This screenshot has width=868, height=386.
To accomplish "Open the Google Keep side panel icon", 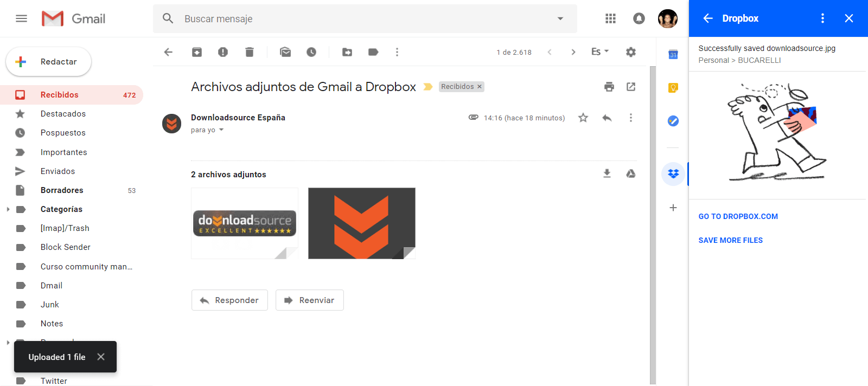I will 673,87.
